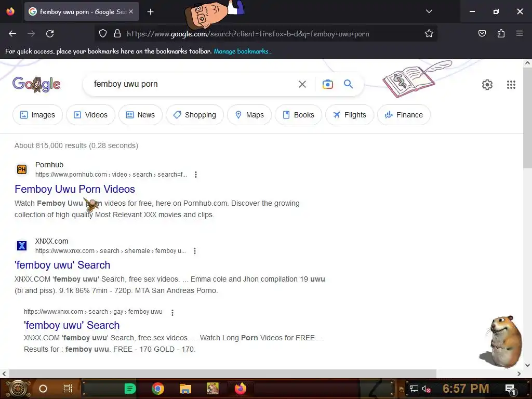The image size is (532, 399).
Task: Open three-dot menu for gay femboy uwu result
Action: (x=172, y=312)
